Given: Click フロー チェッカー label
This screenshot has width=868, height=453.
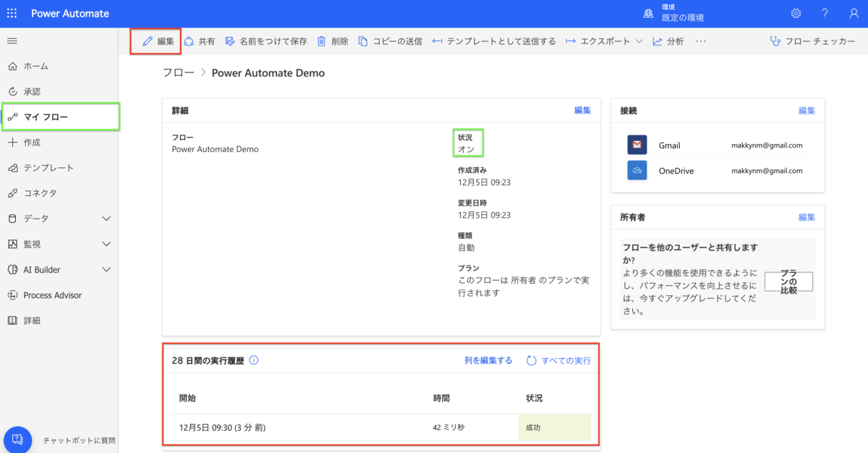Looking at the screenshot, I should (820, 41).
